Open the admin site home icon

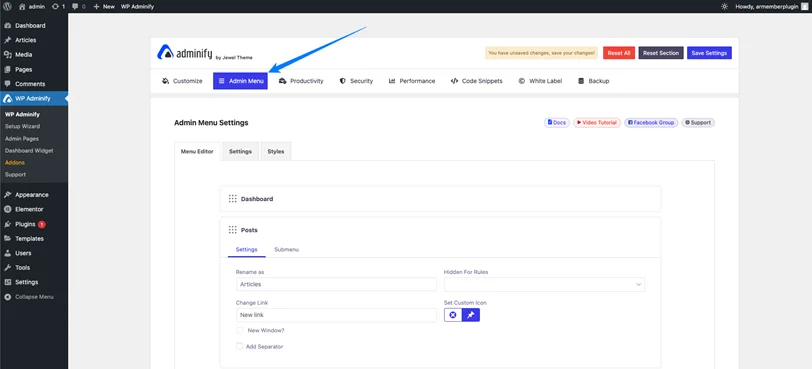[22, 6]
